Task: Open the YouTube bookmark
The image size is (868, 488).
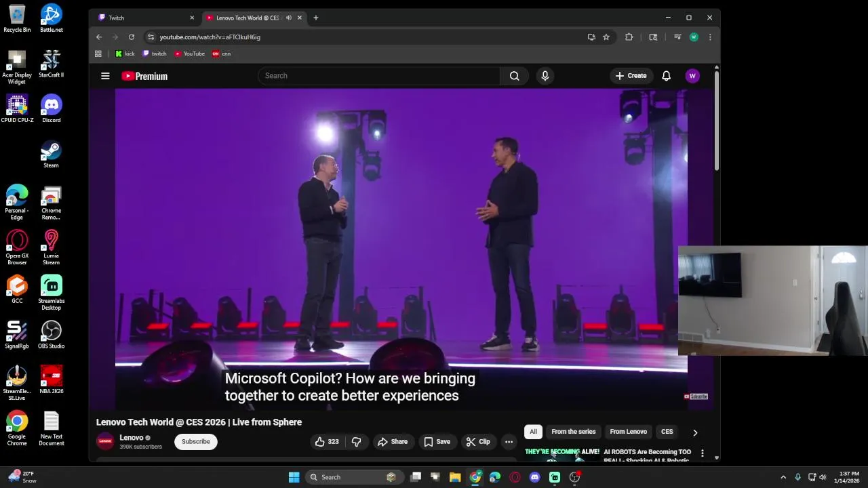Action: [189, 54]
